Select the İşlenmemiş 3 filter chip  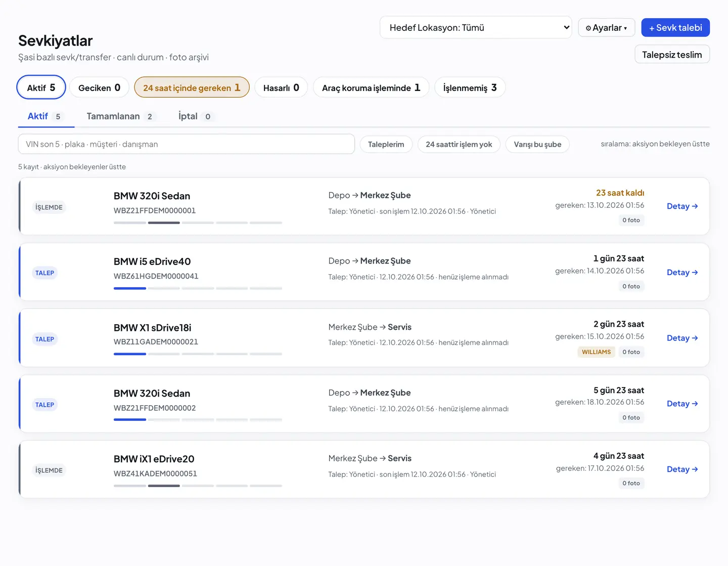(470, 88)
